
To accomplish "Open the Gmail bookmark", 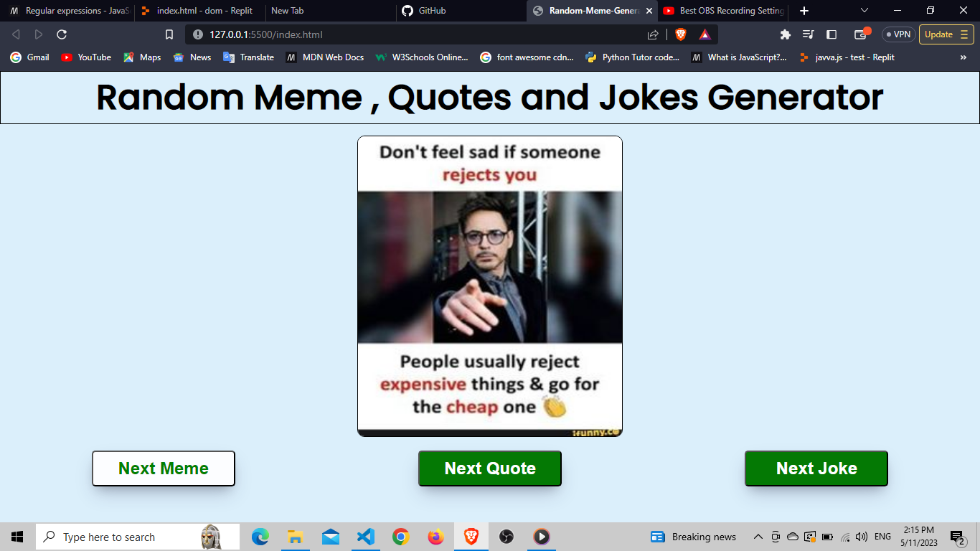I will click(x=30, y=57).
